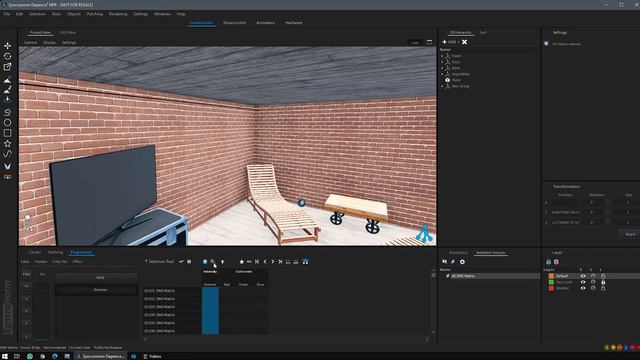This screenshot has height=360, width=640.
Task: Click the orange icon at toolbar bottom
Action: 7,177
